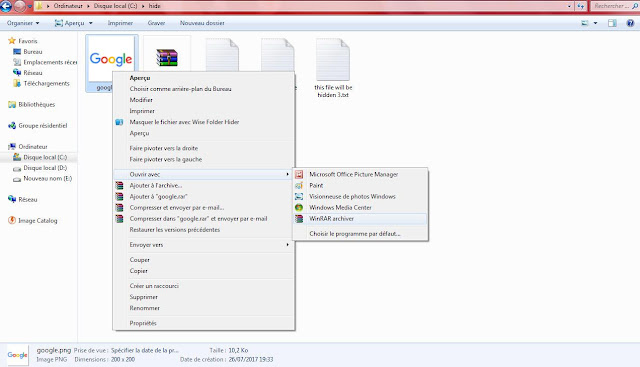Click the Favoris star icon
The image size is (640, 367).
pyautogui.click(x=12, y=41)
